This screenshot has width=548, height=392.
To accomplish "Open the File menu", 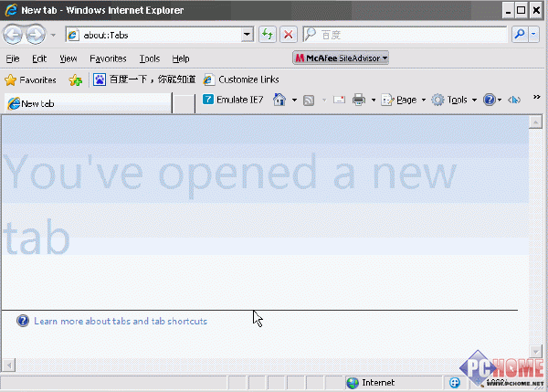I will click(x=13, y=58).
